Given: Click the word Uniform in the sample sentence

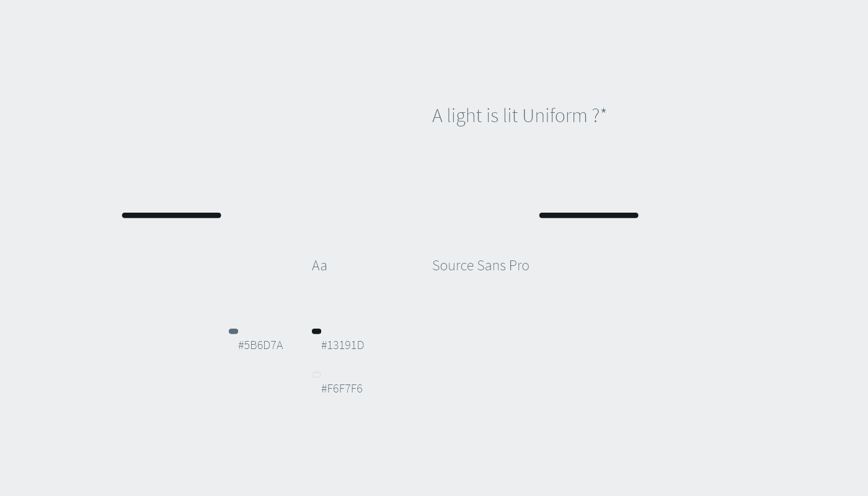Looking at the screenshot, I should point(554,116).
